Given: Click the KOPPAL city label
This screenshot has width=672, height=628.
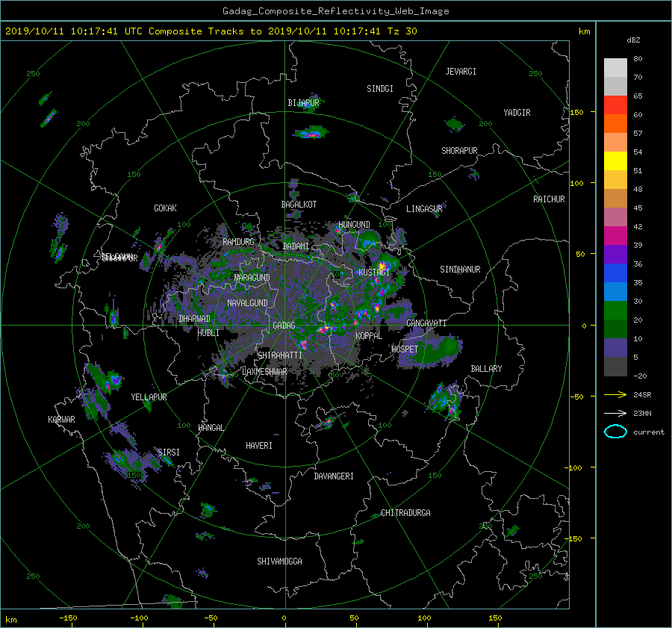Looking at the screenshot, I should [369, 336].
